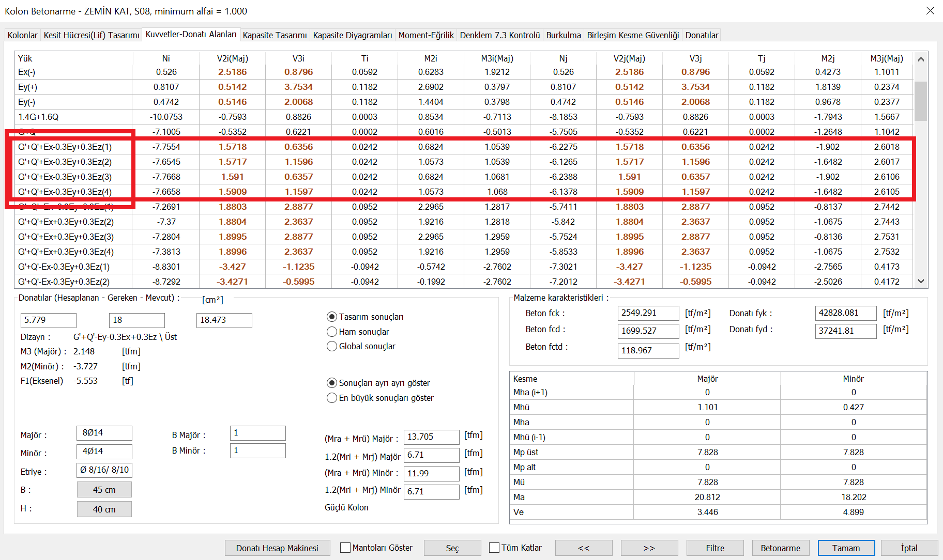Click the Minör reinforcement field 4Ø14
This screenshot has width=943, height=560.
104,452
